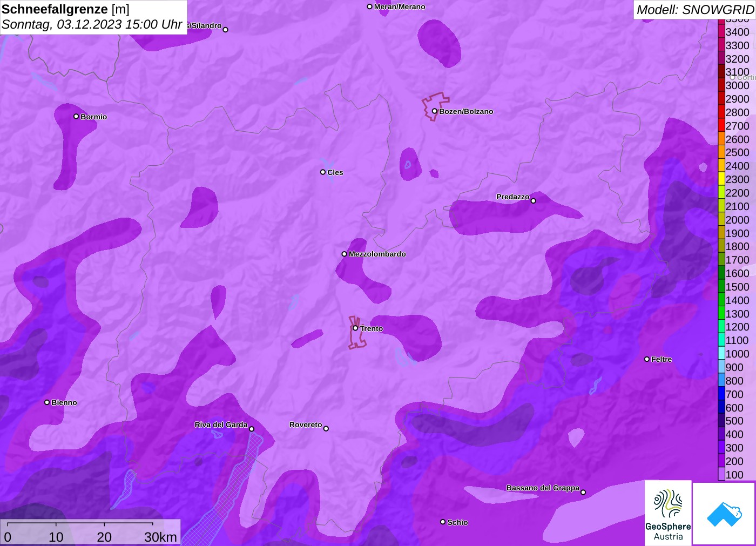This screenshot has height=546, width=756.
Task: Click the Schio label text
Action: coord(457,522)
